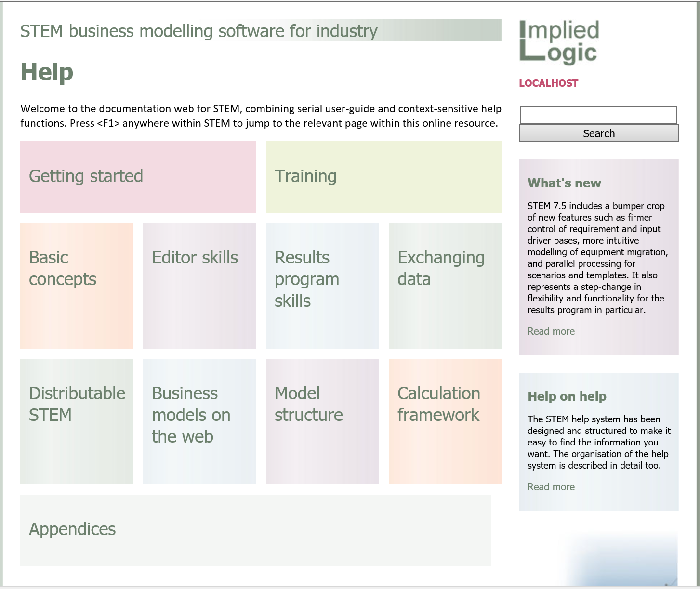Open the Training tile
This screenshot has height=589, width=700.
(x=383, y=177)
